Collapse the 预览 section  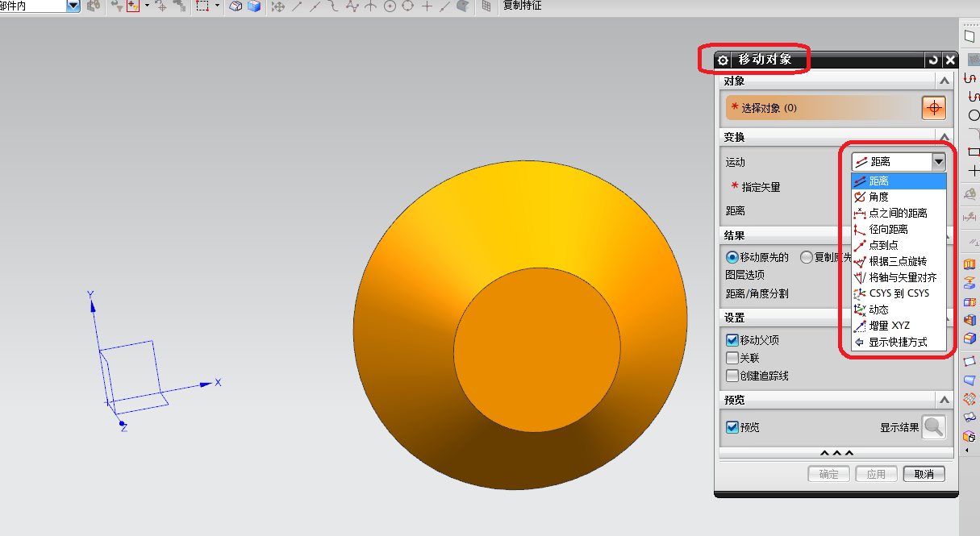(944, 400)
